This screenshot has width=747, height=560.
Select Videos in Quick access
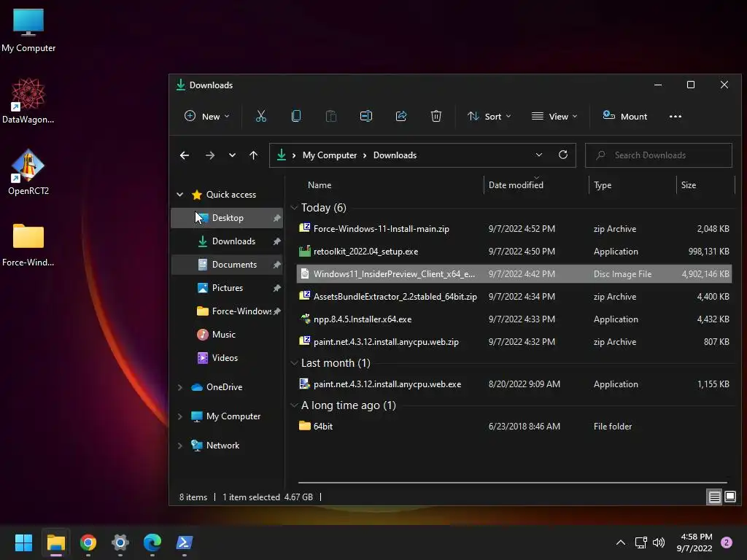(x=227, y=358)
